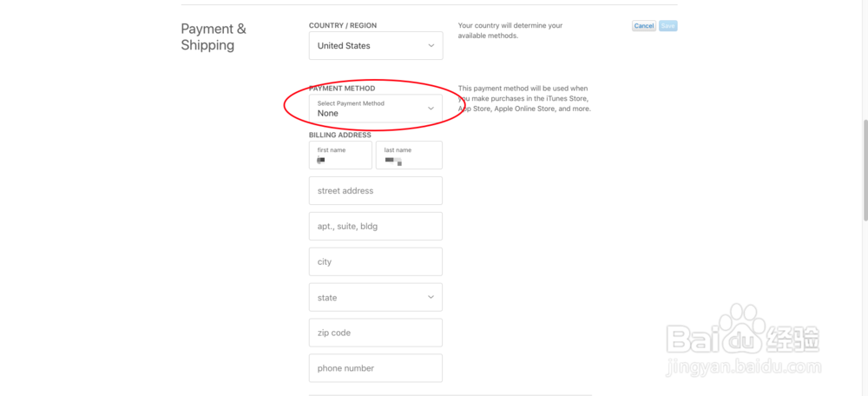The height and width of the screenshot is (396, 868).
Task: Click the zip code field
Action: (x=375, y=333)
